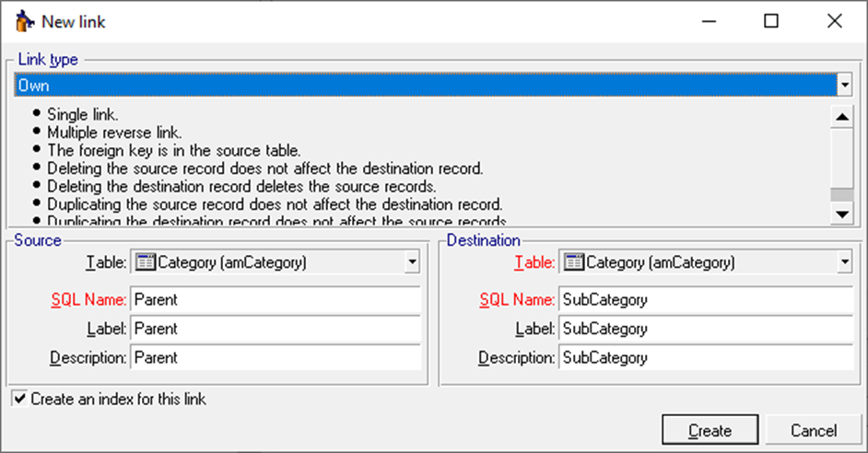The width and height of the screenshot is (868, 453).
Task: Click the Source Label input field
Action: (x=276, y=329)
